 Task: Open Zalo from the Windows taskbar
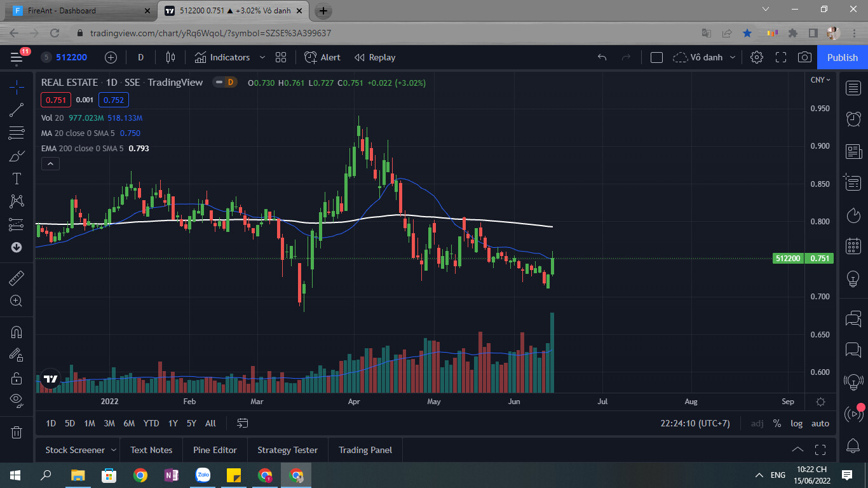tap(203, 475)
